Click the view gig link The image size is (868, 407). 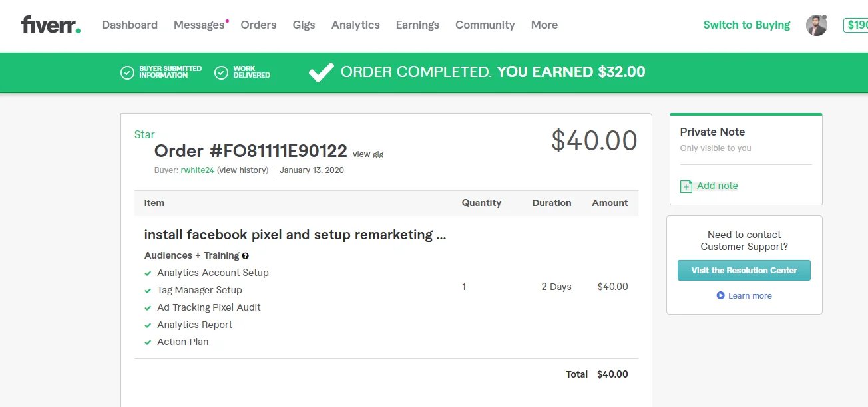[368, 154]
